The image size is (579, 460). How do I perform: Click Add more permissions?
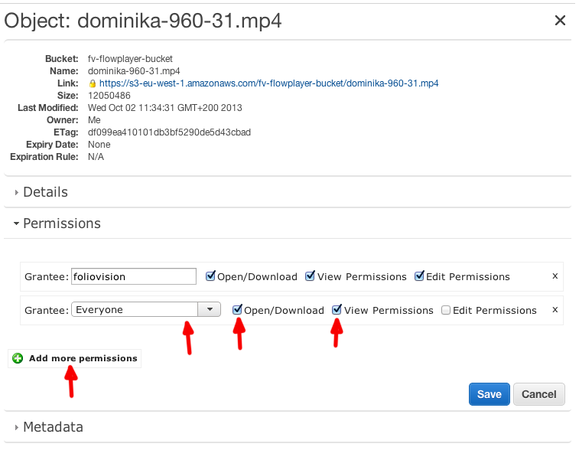(75, 358)
